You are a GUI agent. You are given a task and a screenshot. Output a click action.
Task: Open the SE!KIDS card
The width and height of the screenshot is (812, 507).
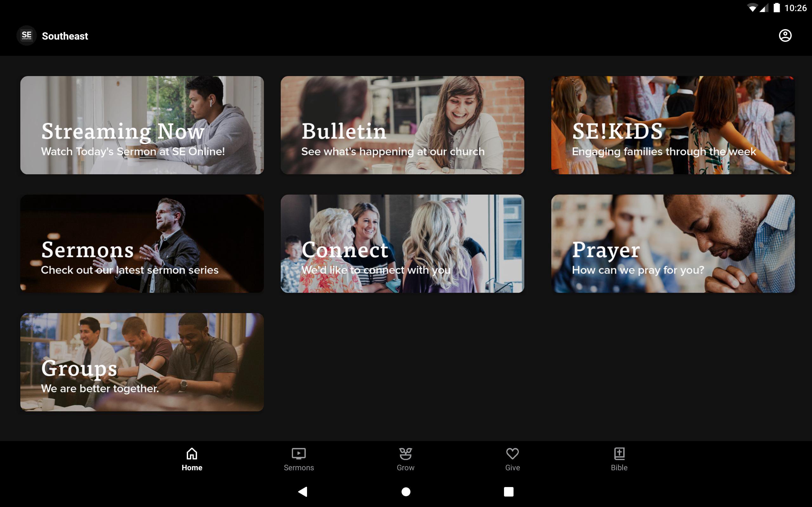point(673,125)
